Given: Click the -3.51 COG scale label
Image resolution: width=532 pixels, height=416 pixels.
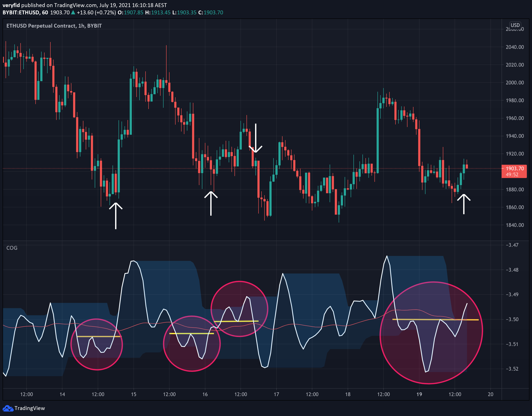Looking at the screenshot, I should [512, 344].
